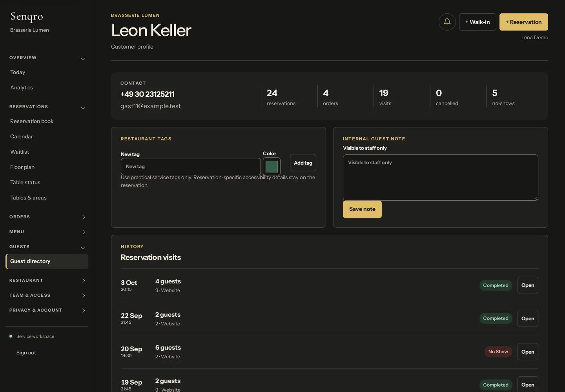Screen dimensions: 565x392
Task: Expand the Restaurant section
Action: pos(47,280)
